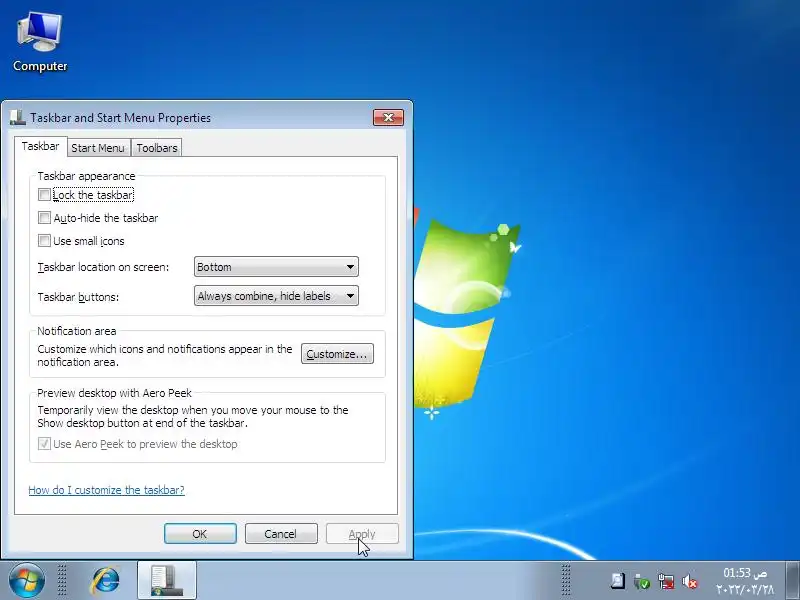The width and height of the screenshot is (800, 600).
Task: Open How do I customize the taskbar link
Action: tap(106, 490)
